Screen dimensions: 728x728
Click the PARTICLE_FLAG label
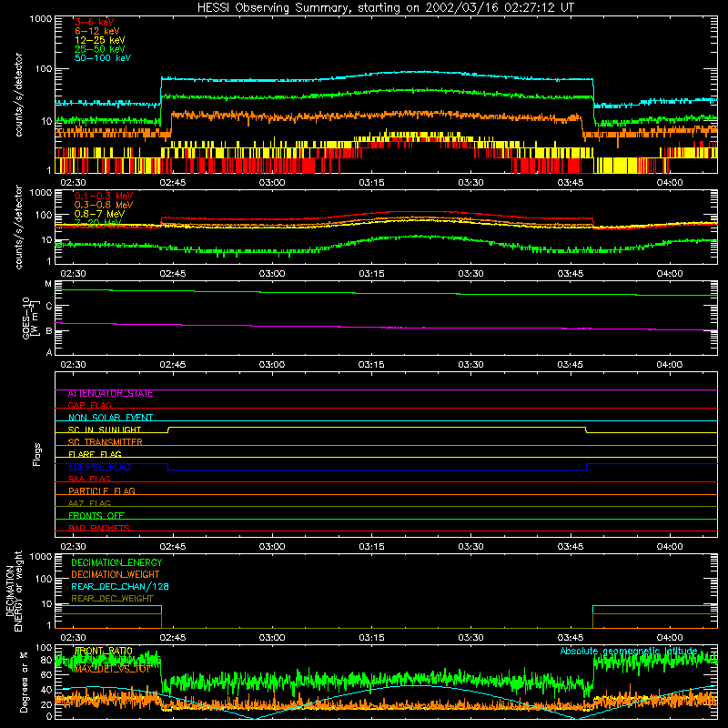(102, 490)
